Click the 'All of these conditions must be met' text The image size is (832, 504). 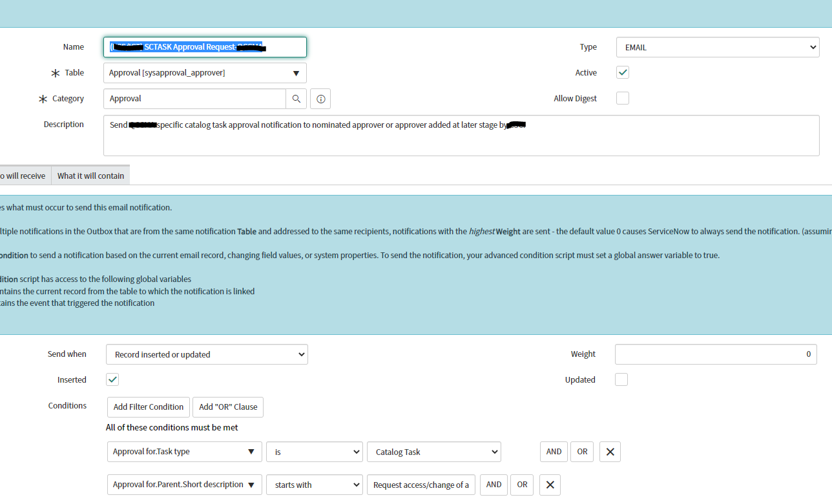coord(172,427)
